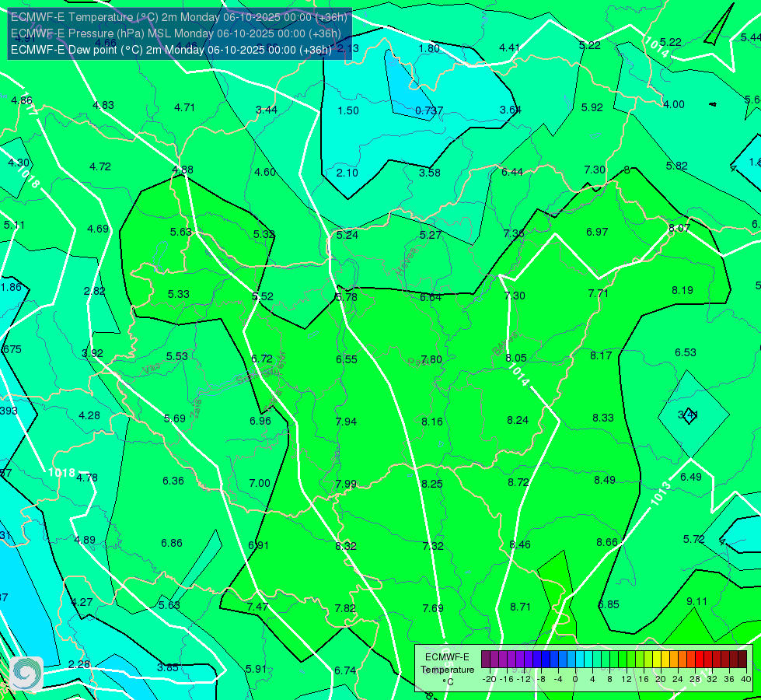
Task: Click the 5.78 temperature value
Action: (347, 297)
